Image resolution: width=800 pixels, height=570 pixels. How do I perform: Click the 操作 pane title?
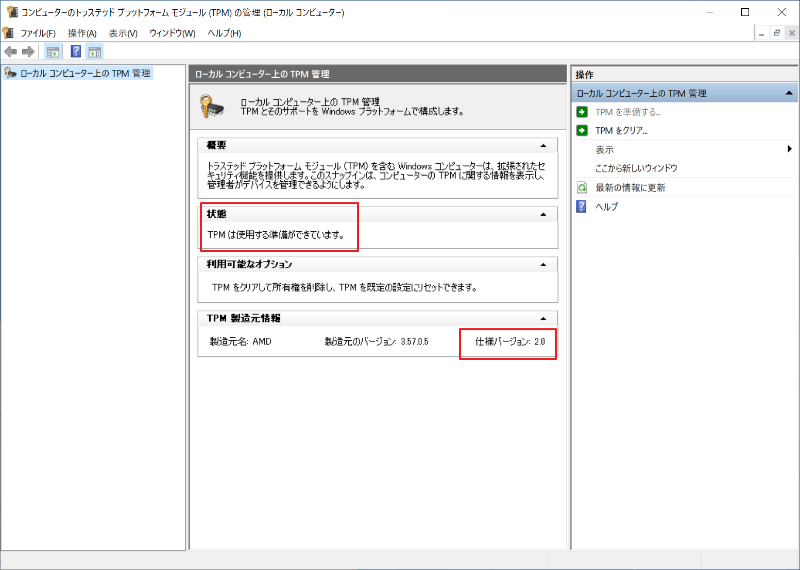585,75
